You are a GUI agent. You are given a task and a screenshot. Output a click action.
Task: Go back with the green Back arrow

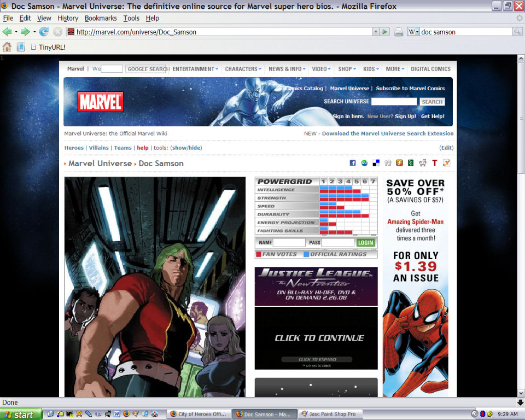click(7, 32)
